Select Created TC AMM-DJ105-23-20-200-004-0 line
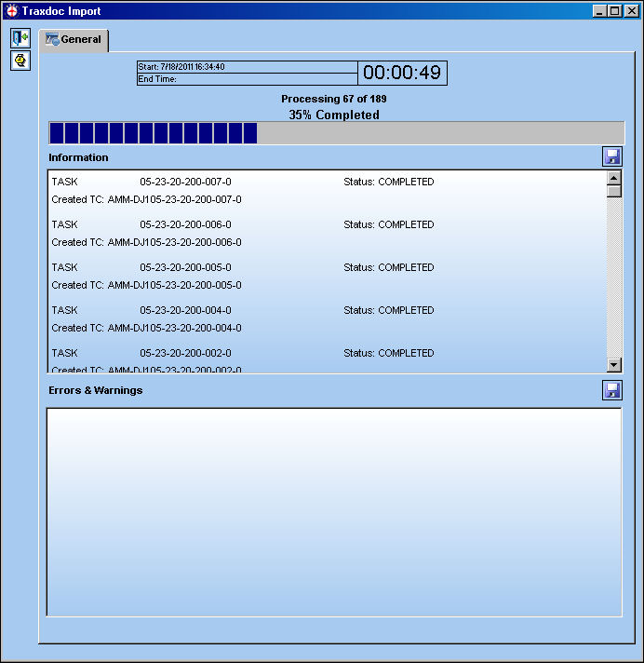Screen dimensions: 644x663 (146, 328)
